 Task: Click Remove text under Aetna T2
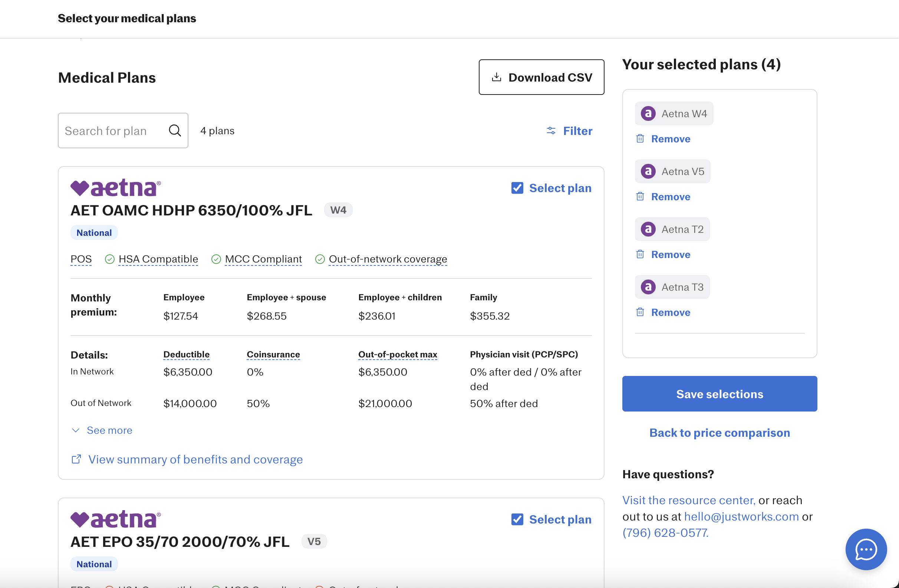coord(671,254)
